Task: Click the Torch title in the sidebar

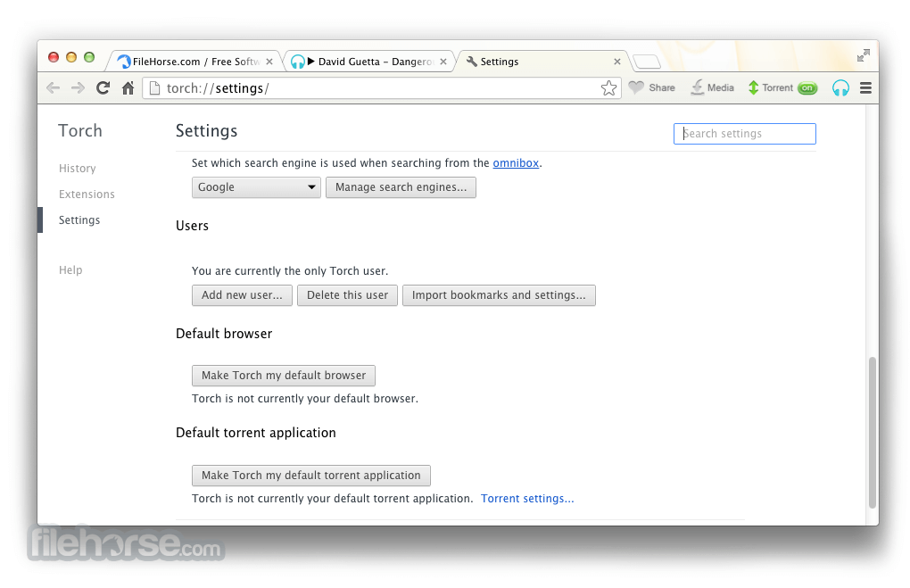Action: pyautogui.click(x=80, y=130)
